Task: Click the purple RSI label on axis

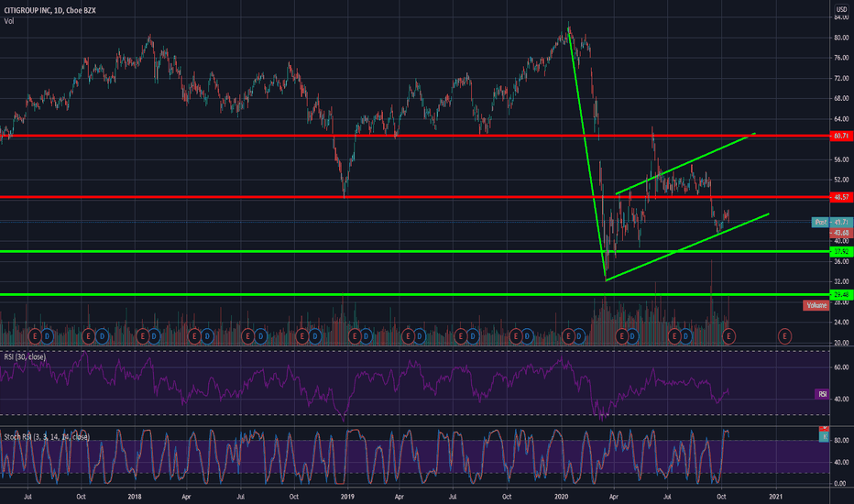Action: click(822, 394)
